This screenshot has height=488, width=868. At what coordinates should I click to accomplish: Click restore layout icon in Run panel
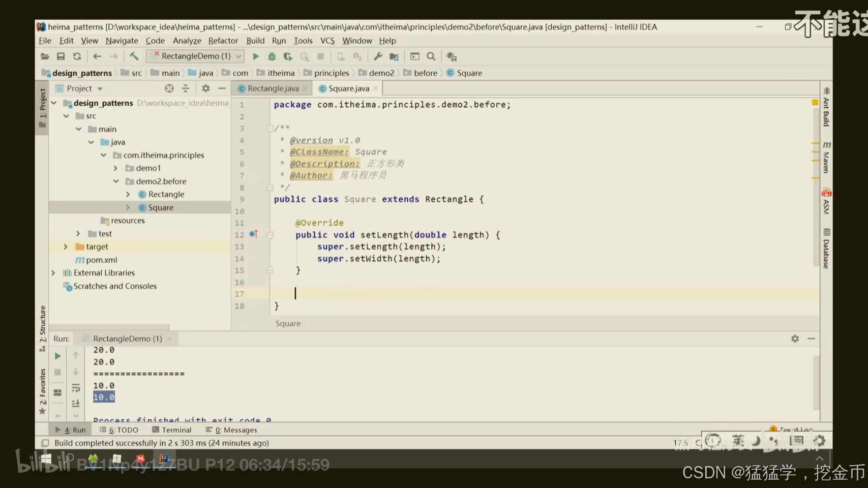coord(57,392)
